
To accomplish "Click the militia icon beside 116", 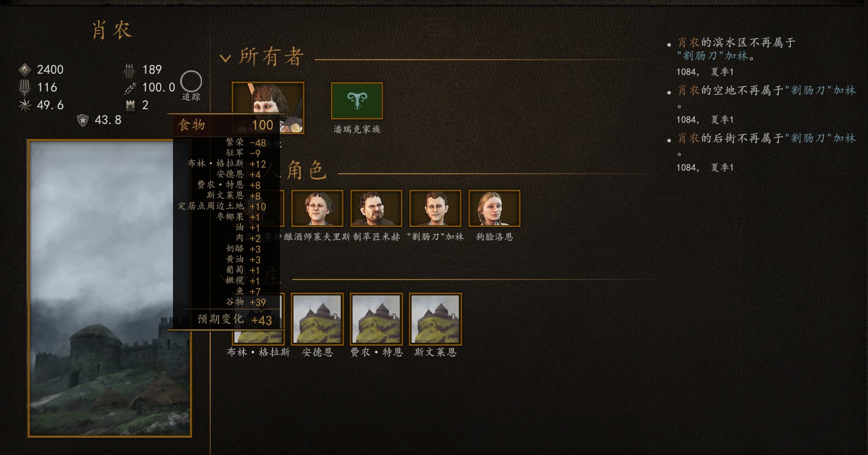I will point(24,87).
